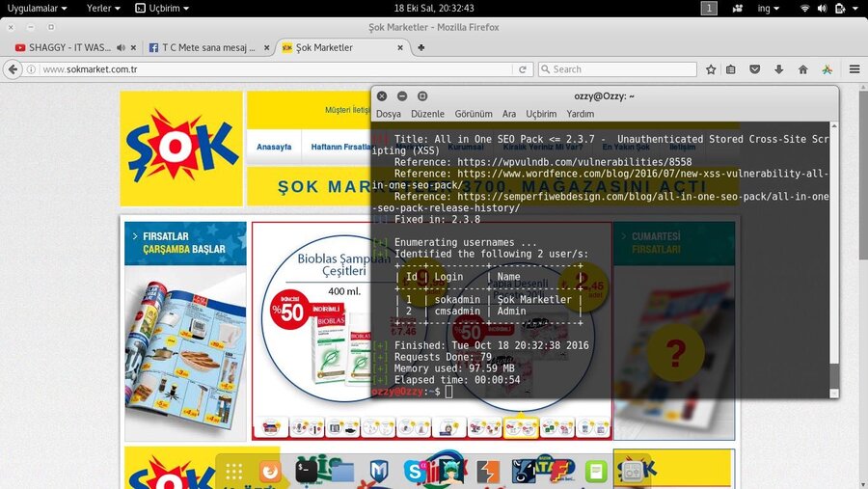Open Firefox hamburger menu
This screenshot has height=489, width=868.
coord(854,69)
